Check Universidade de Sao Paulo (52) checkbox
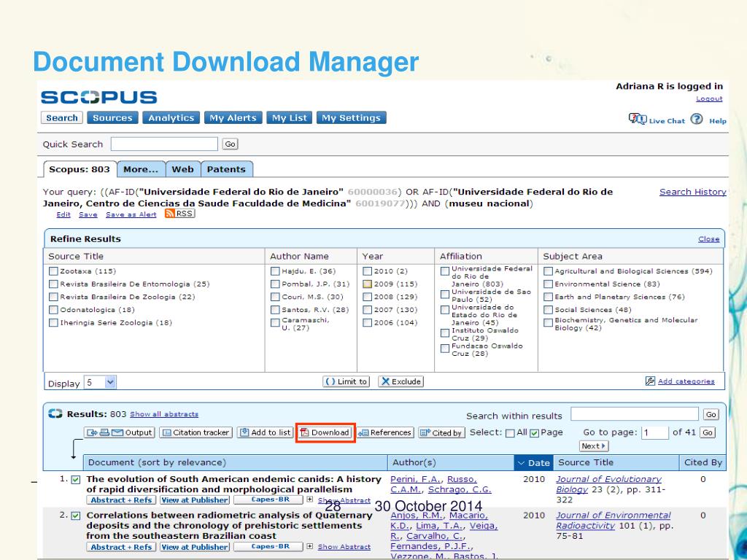This screenshot has height=560, width=747. point(445,295)
